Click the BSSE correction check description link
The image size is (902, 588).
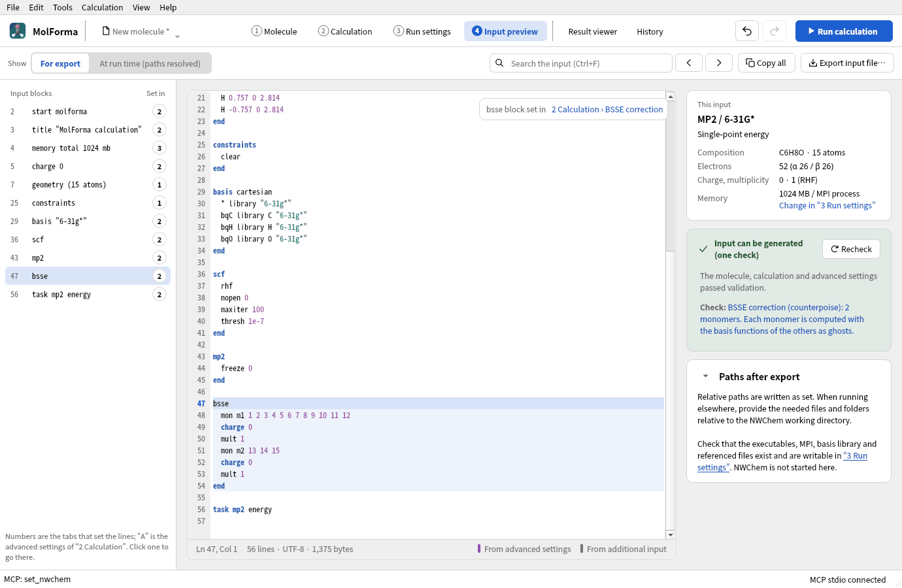[782, 319]
